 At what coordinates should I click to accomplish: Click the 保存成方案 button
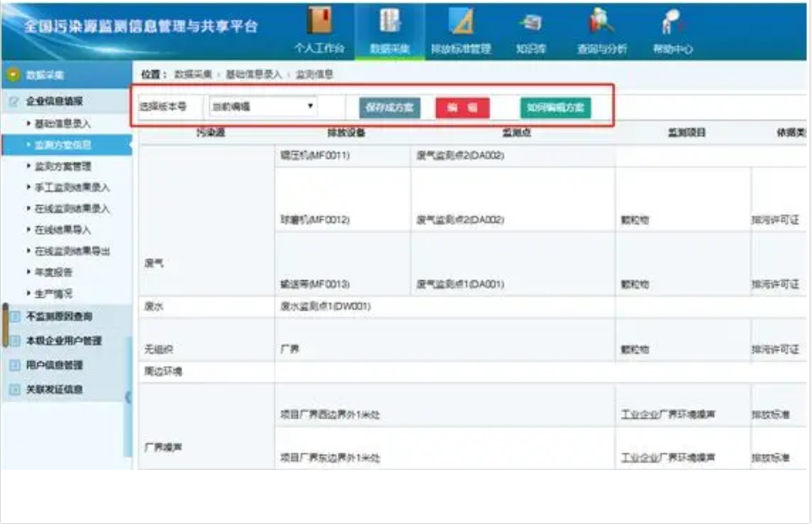[x=389, y=107]
